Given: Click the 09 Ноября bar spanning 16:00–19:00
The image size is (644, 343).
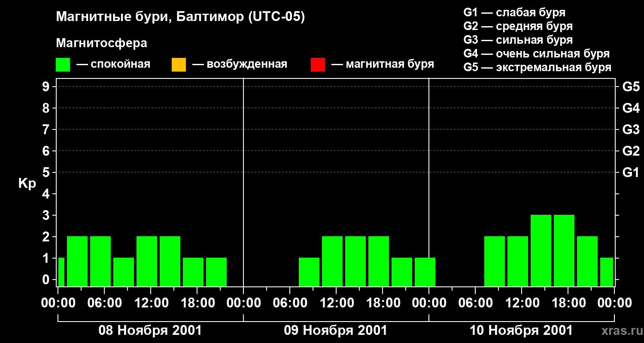Looking at the screenshot, I should (379, 261).
